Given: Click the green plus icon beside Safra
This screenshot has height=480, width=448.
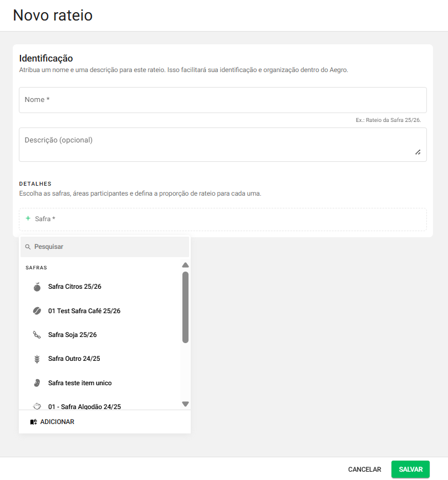Looking at the screenshot, I should (x=28, y=219).
